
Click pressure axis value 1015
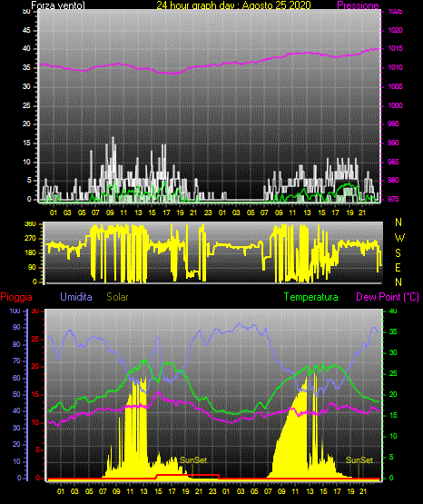coord(395,48)
